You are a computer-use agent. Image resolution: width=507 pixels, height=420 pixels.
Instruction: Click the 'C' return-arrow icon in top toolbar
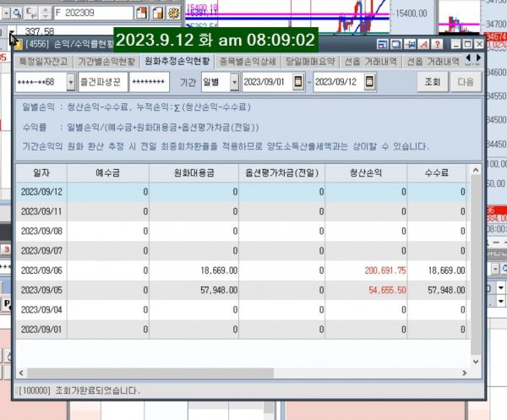click(x=31, y=13)
